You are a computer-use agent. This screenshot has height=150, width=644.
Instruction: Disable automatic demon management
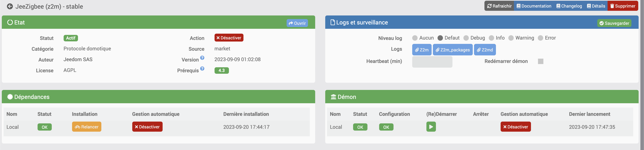(x=515, y=127)
